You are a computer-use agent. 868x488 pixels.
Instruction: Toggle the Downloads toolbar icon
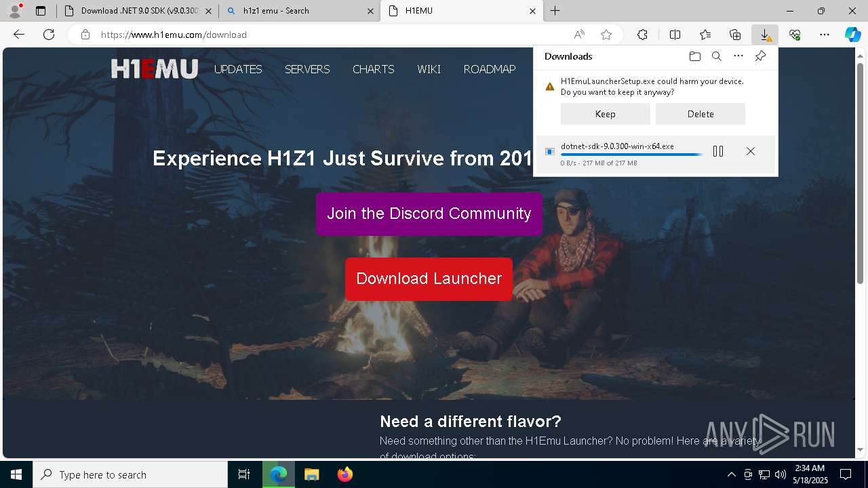pos(765,35)
